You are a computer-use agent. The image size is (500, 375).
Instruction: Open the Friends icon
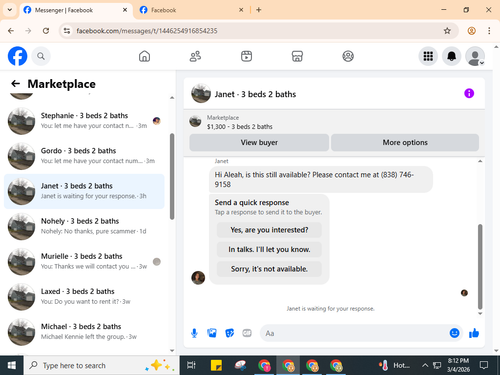click(x=195, y=56)
